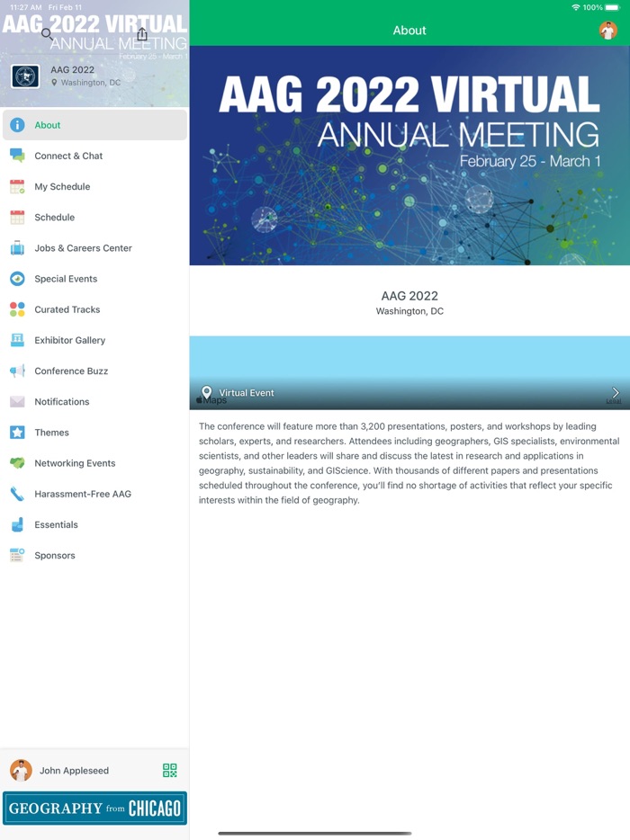Image resolution: width=630 pixels, height=840 pixels.
Task: Tap the share icon in sidebar header
Action: coord(141,34)
